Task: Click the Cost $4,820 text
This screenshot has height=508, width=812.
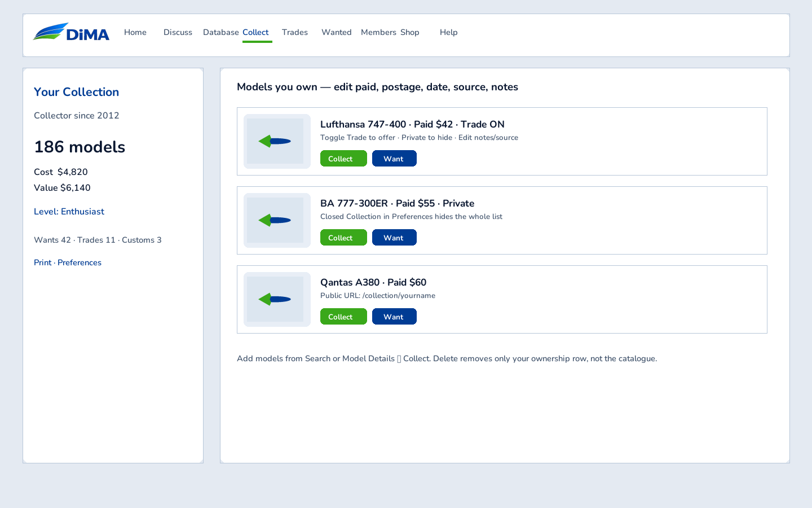Action: click(61, 172)
